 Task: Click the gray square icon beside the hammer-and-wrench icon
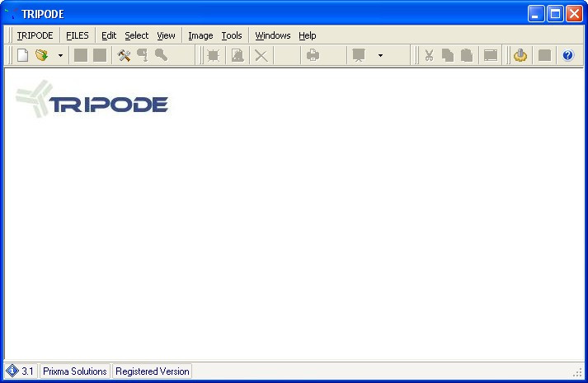[x=100, y=55]
